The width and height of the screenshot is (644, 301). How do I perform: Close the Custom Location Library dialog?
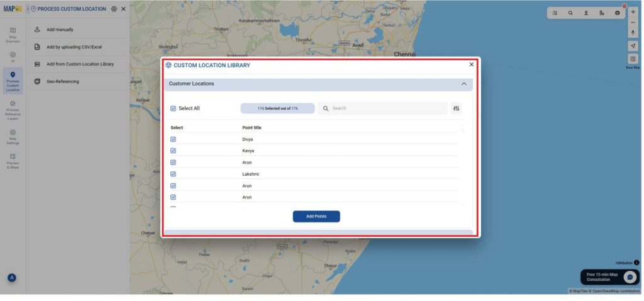(x=472, y=65)
